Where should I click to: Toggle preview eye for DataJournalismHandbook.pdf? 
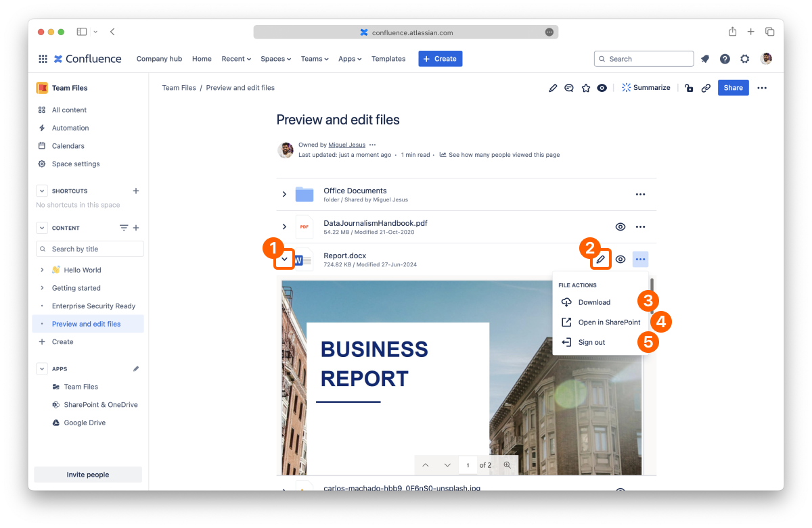(620, 226)
